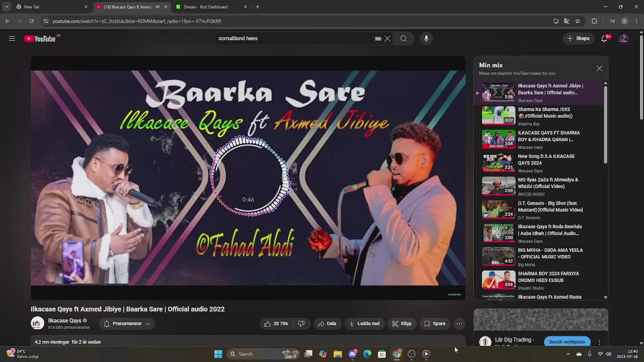The height and width of the screenshot is (362, 644).
Task: Dislike the Baarka Sare video
Action: coord(301,324)
